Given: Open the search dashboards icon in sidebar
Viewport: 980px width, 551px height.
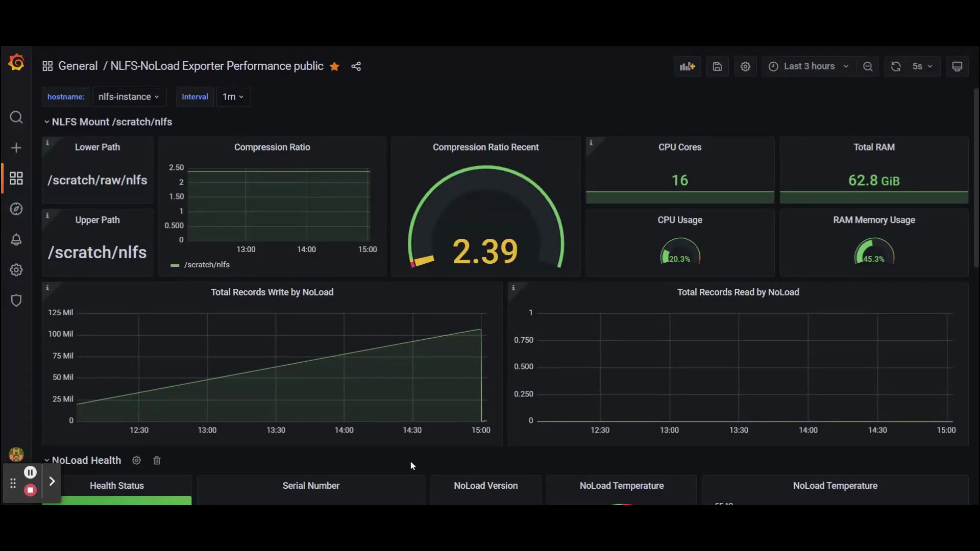Looking at the screenshot, I should coord(16,117).
